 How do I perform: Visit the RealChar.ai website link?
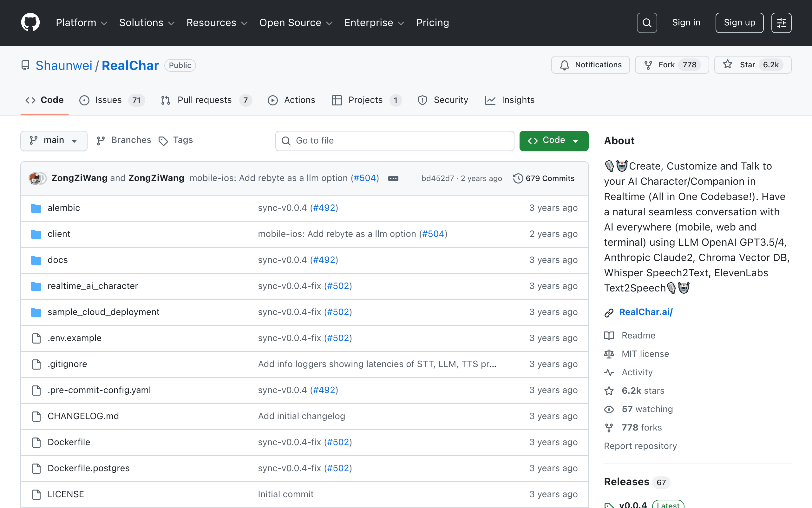point(645,312)
